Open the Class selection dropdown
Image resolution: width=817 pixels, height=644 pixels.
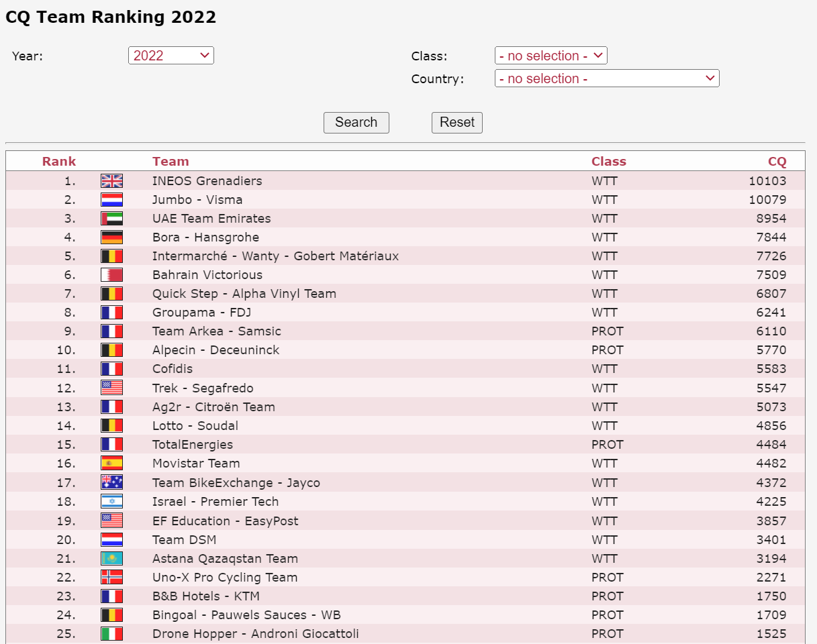point(551,56)
